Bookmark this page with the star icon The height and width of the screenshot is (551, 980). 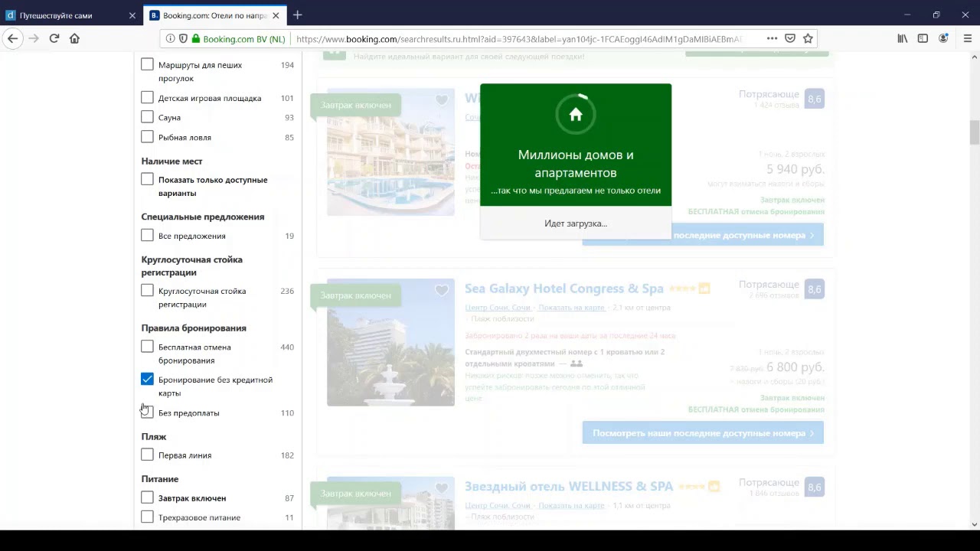coord(808,38)
